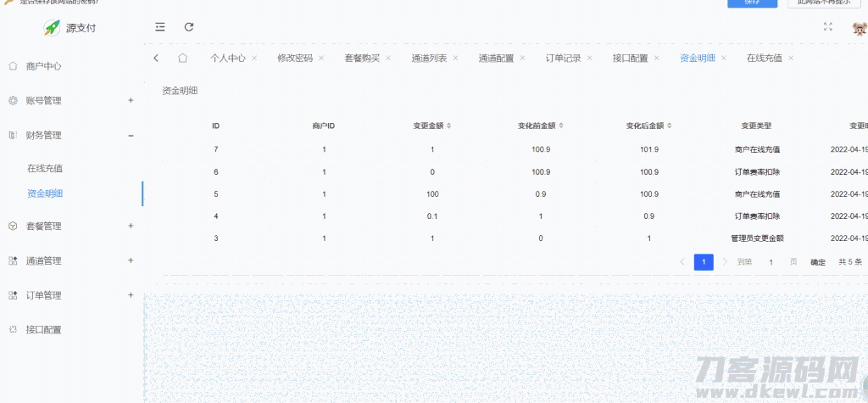Click the 账号管理 gear icon
Screen dimensions: 868x403
13,100
